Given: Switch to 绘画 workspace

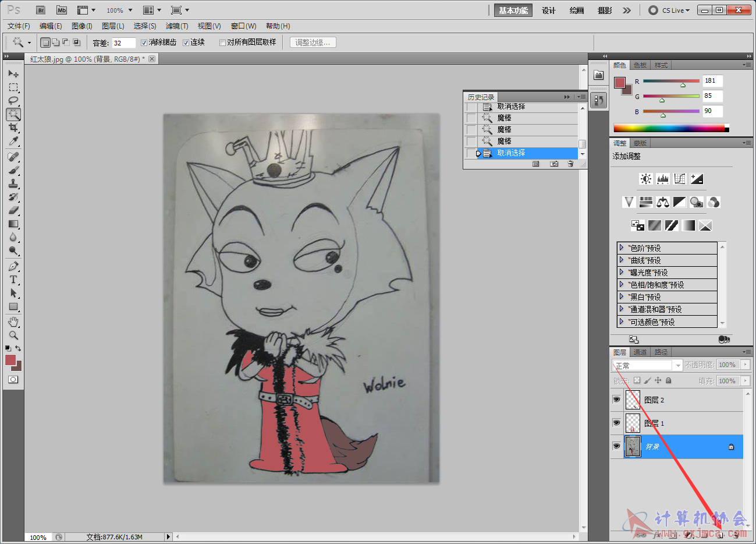Looking at the screenshot, I should [577, 10].
